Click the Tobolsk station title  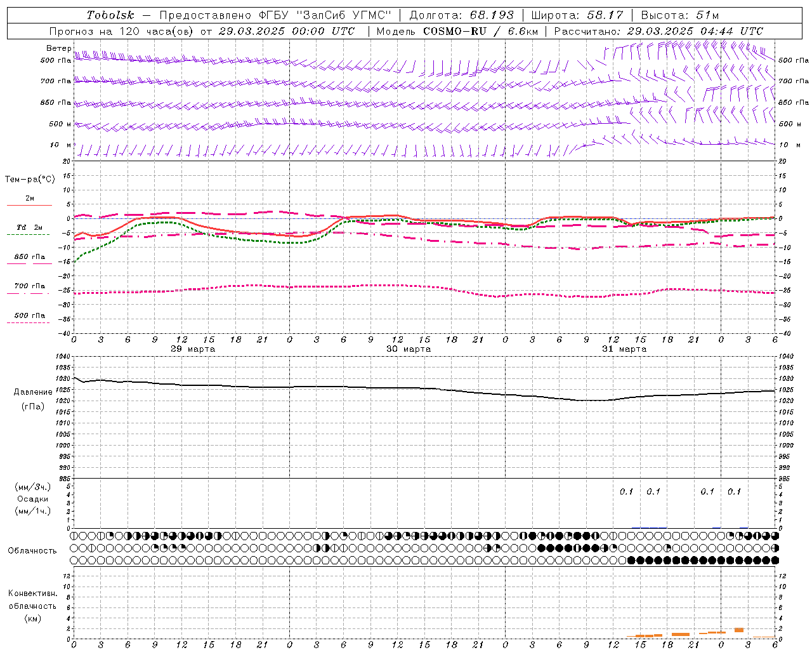(x=110, y=15)
